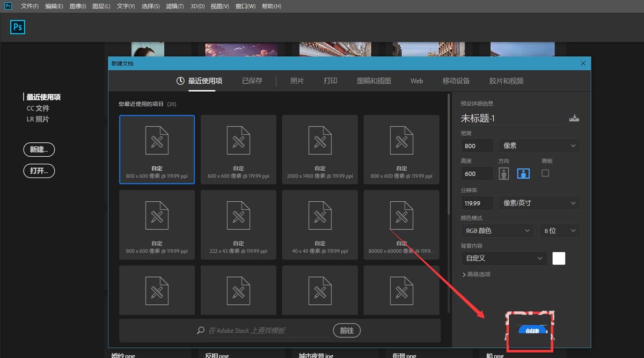
Task: Select CC 文件 in the left sidebar
Action: point(38,108)
